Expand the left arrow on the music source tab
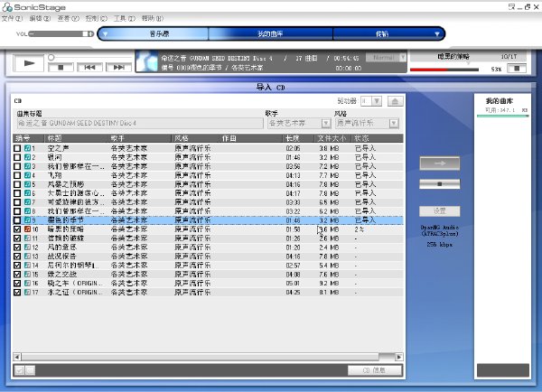This screenshot has height=392, width=542. point(106,34)
